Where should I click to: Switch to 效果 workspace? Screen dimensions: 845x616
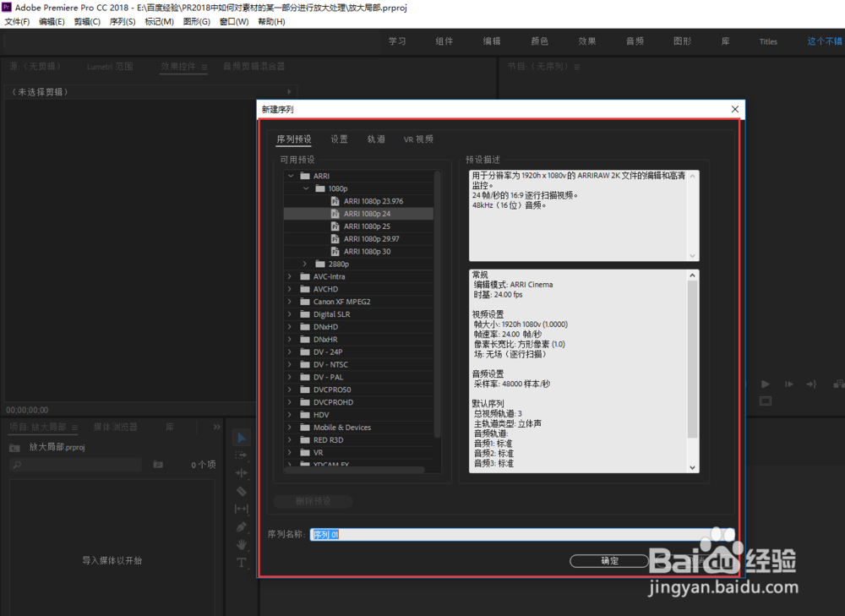tap(587, 41)
